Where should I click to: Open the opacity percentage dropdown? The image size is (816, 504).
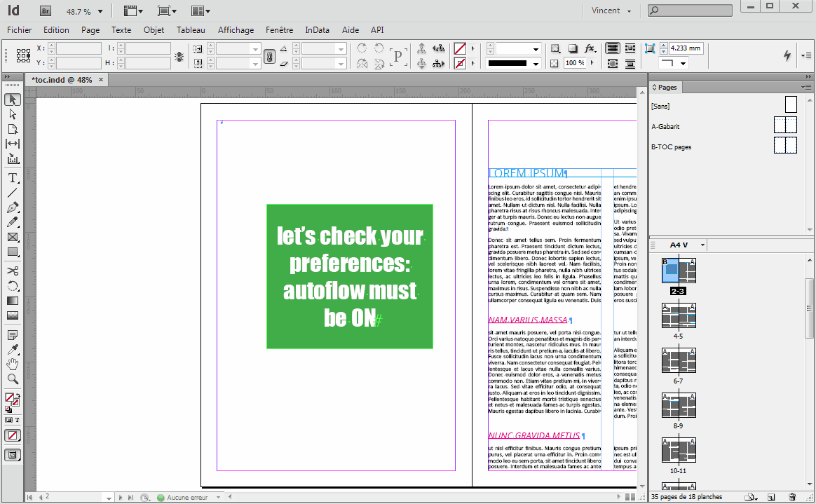point(592,62)
